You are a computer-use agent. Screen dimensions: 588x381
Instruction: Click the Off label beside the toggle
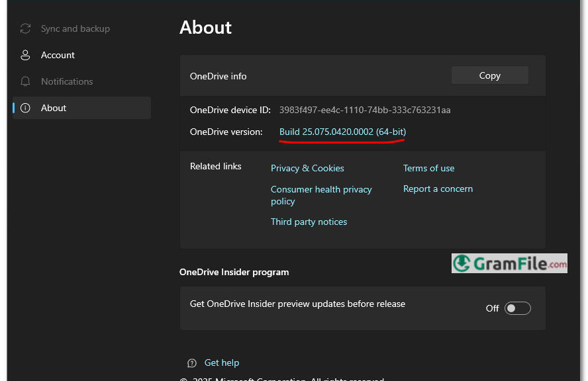[x=492, y=308]
